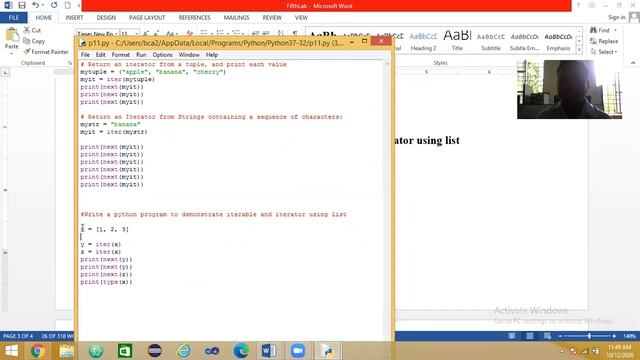
Task: Click the Grow Font icon
Action: (x=146, y=33)
